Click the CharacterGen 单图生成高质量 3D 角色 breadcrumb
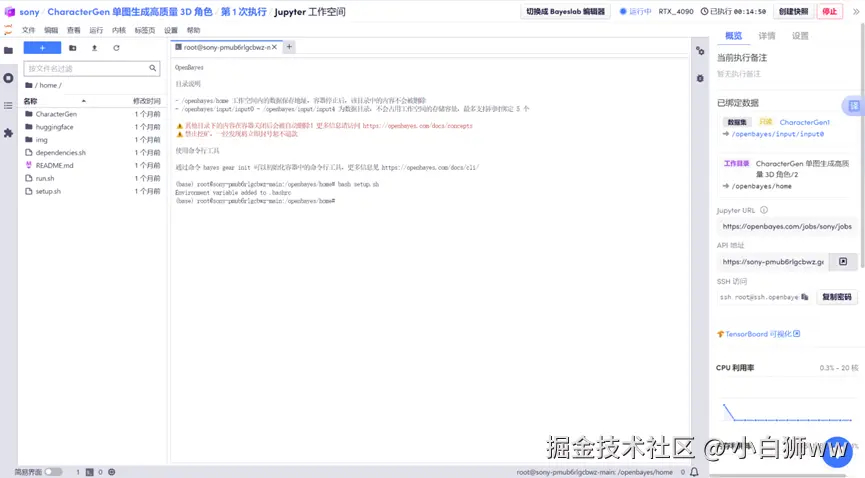865x478 pixels. click(130, 12)
